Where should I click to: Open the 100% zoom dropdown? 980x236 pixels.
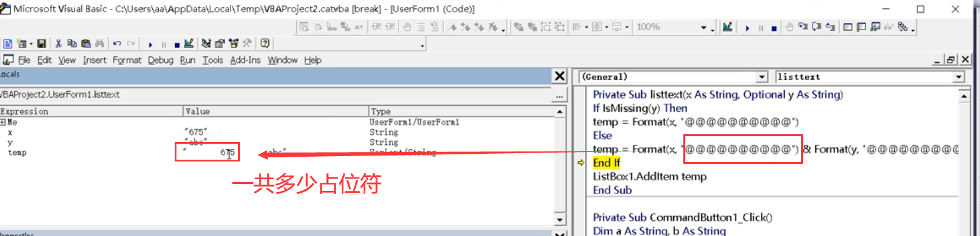click(703, 27)
